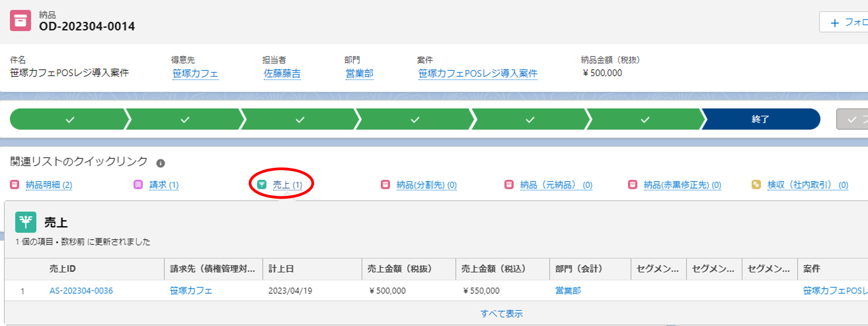Click the 納品金額（税抜） value ¥ 500,000
Viewport: 868px width, 326px height.
[x=602, y=73]
